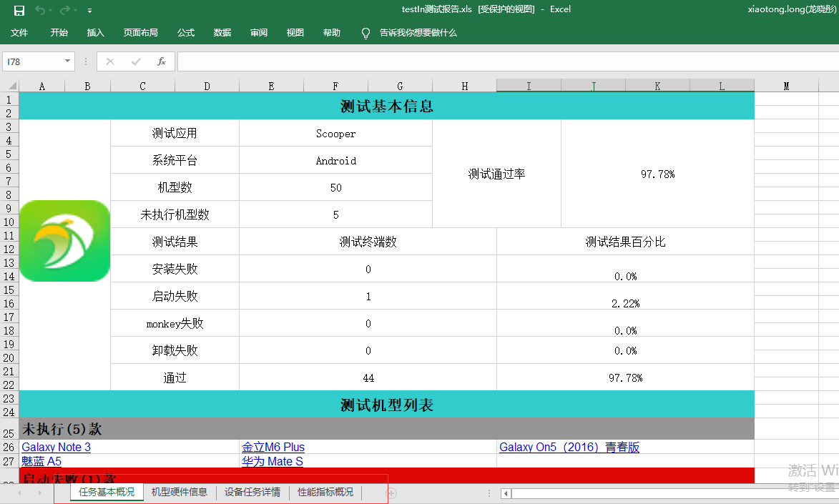839x504 pixels.
Task: Click the next sheet navigation arrow
Action: click(x=39, y=493)
